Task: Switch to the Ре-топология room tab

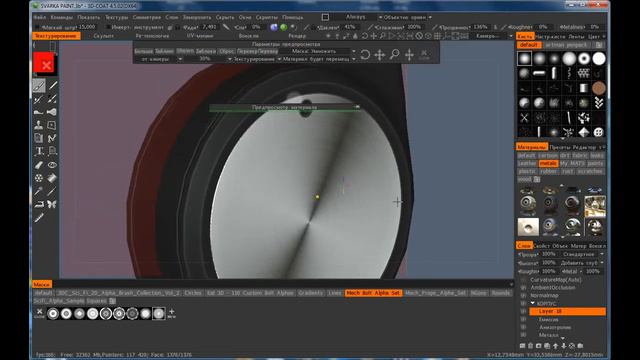Action: point(152,36)
